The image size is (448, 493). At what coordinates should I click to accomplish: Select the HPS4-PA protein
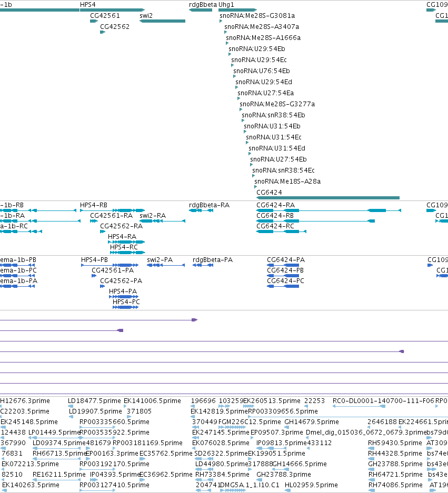(124, 297)
